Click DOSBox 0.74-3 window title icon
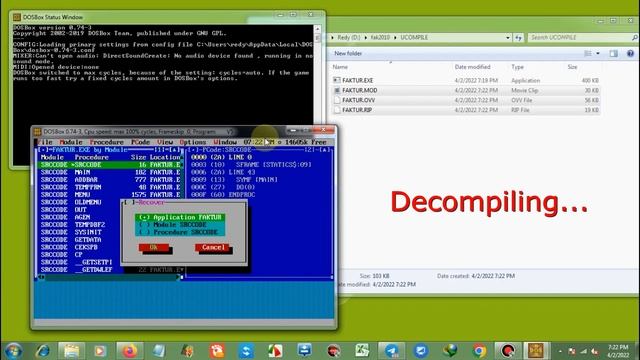The image size is (640, 360). tap(38, 131)
